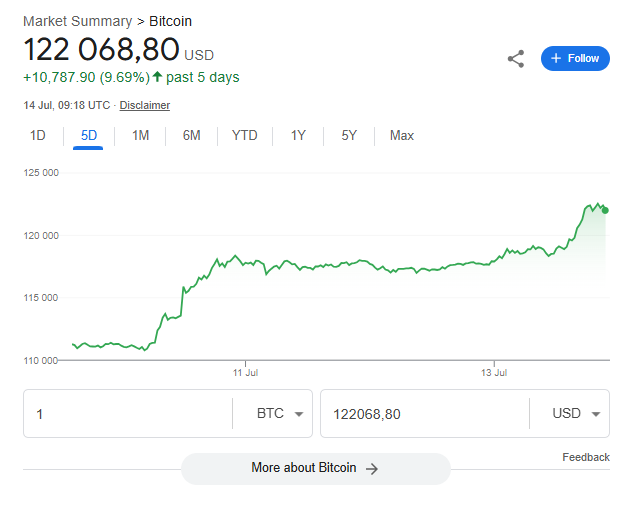View the Max chart range
The height and width of the screenshot is (508, 641).
(x=401, y=135)
